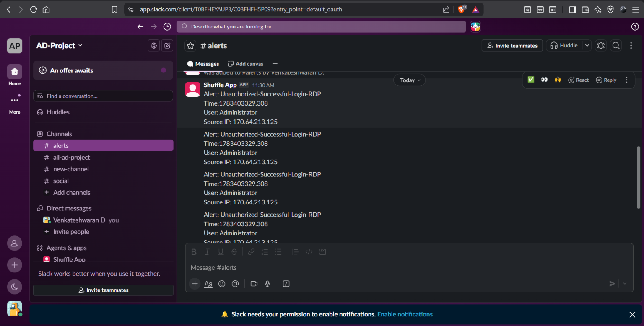The height and width of the screenshot is (326, 644).
Task: Collapse the Channels section header
Action: coord(59,134)
